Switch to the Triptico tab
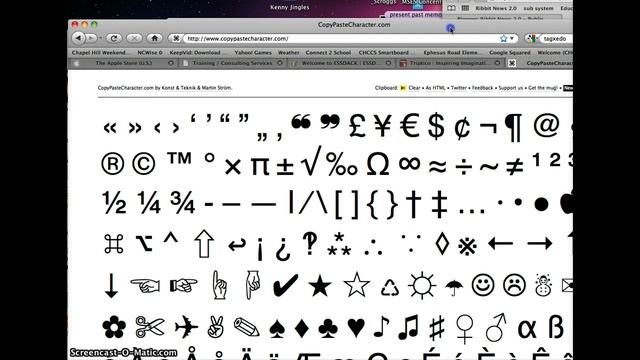The height and width of the screenshot is (360, 640). (449, 63)
